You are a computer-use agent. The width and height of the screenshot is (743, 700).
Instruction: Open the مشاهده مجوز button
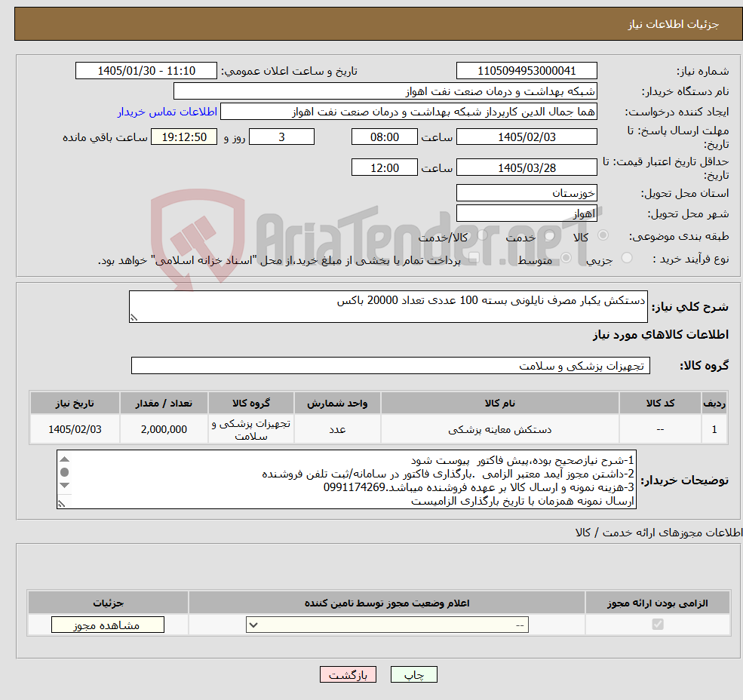click(108, 625)
